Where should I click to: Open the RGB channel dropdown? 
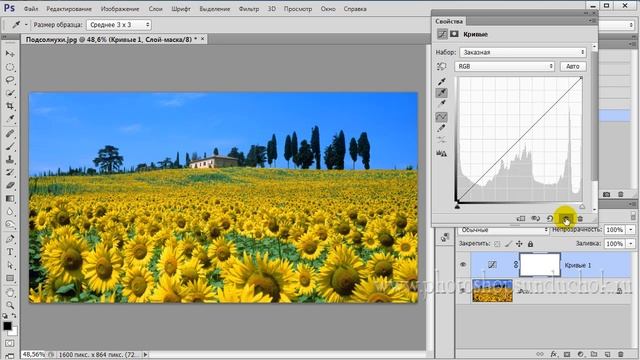504,66
